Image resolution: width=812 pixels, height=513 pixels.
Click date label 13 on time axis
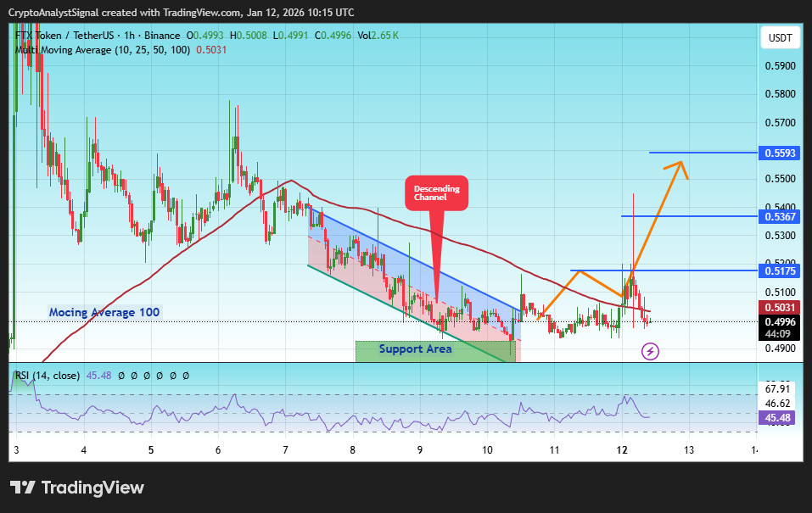(689, 450)
